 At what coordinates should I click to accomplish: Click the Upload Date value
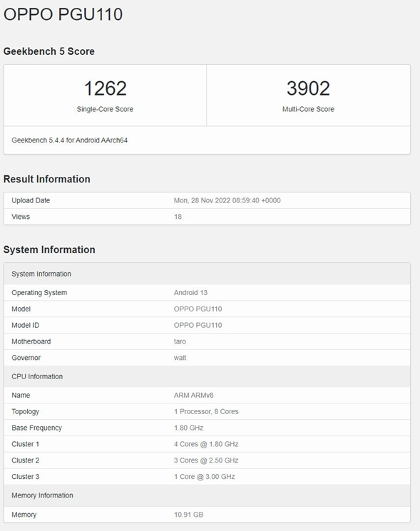pos(227,200)
